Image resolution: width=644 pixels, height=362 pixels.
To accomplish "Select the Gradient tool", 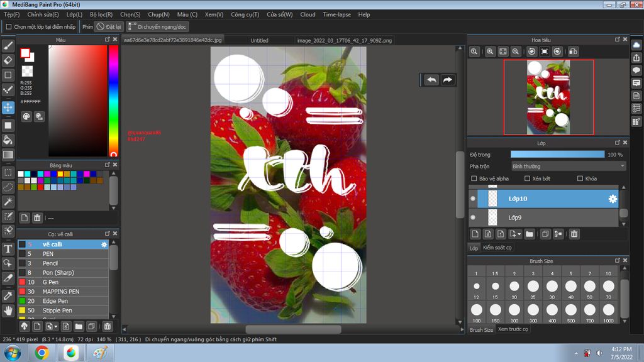I will (x=8, y=155).
